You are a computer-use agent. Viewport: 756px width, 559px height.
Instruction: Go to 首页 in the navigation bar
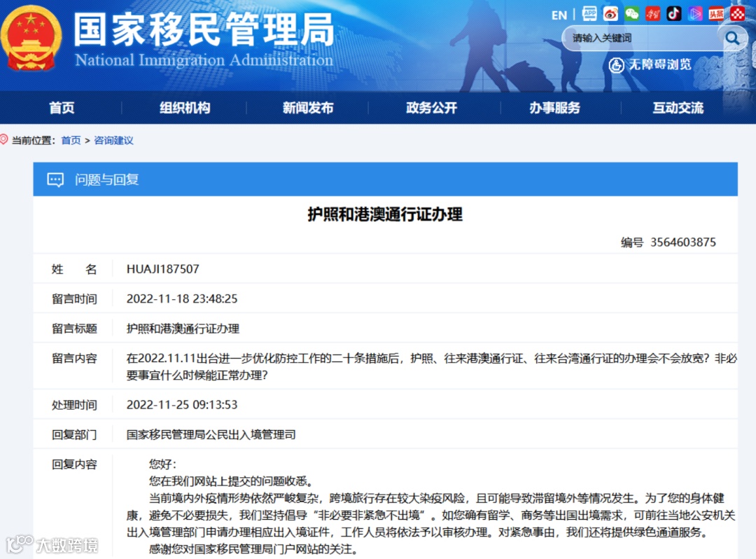click(x=62, y=108)
